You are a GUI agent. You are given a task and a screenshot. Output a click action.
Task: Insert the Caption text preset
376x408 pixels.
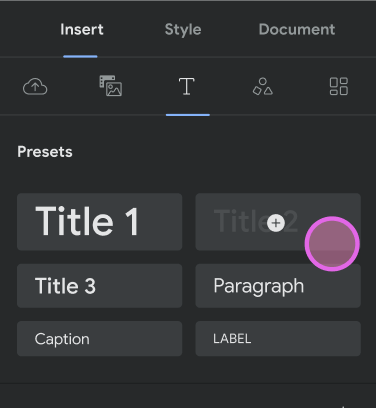point(99,339)
